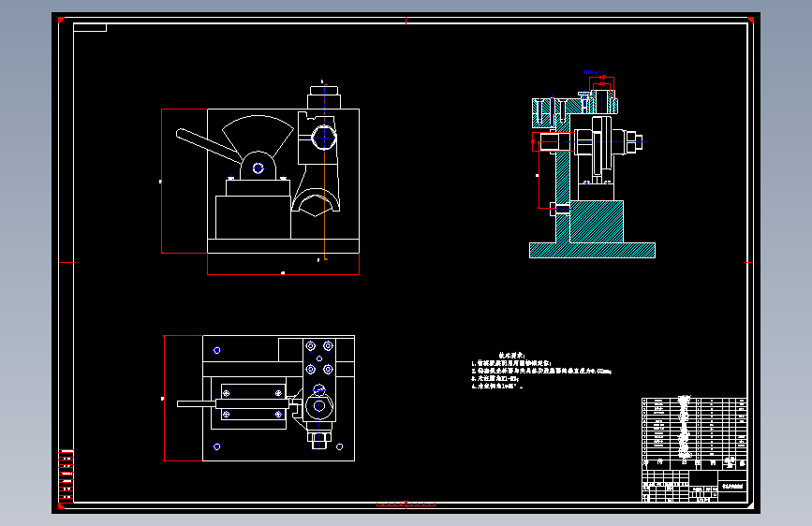This screenshot has width=812, height=526.
Task: Click the title block in the bottom-right corner
Action: pyautogui.click(x=694, y=486)
